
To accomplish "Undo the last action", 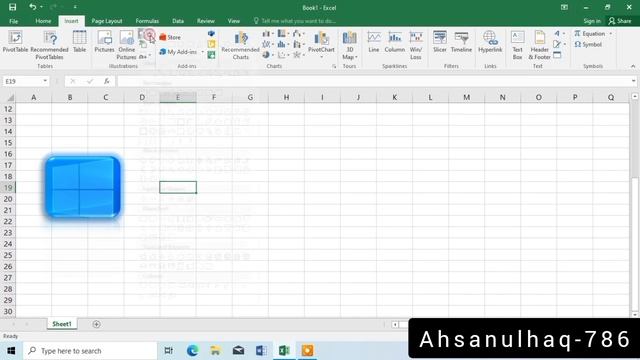I will pos(33,7).
